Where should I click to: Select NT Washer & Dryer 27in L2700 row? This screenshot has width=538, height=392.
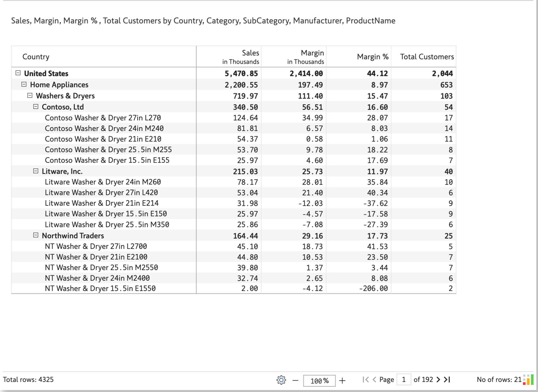(x=234, y=246)
